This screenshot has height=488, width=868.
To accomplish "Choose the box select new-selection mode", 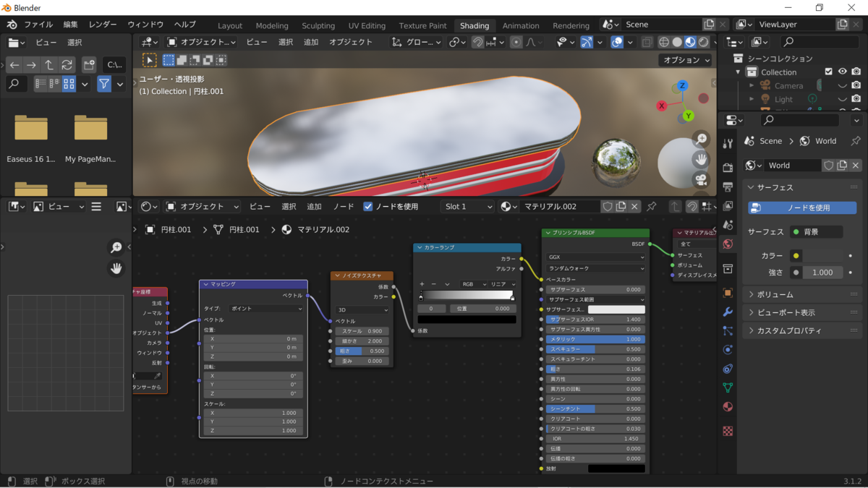I will (x=169, y=60).
